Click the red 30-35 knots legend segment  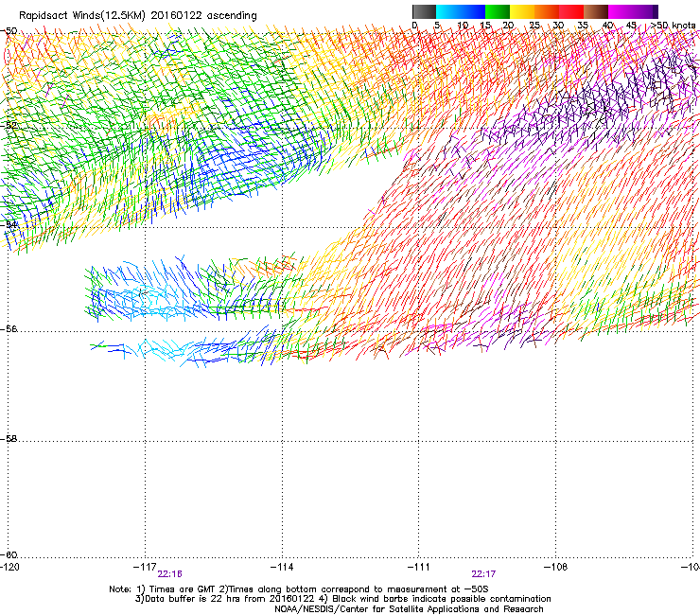pos(571,11)
